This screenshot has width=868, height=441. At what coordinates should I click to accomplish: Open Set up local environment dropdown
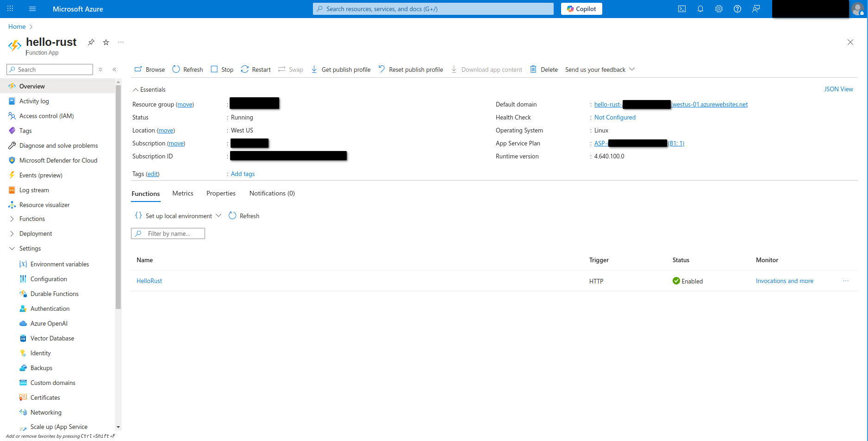[x=178, y=216]
